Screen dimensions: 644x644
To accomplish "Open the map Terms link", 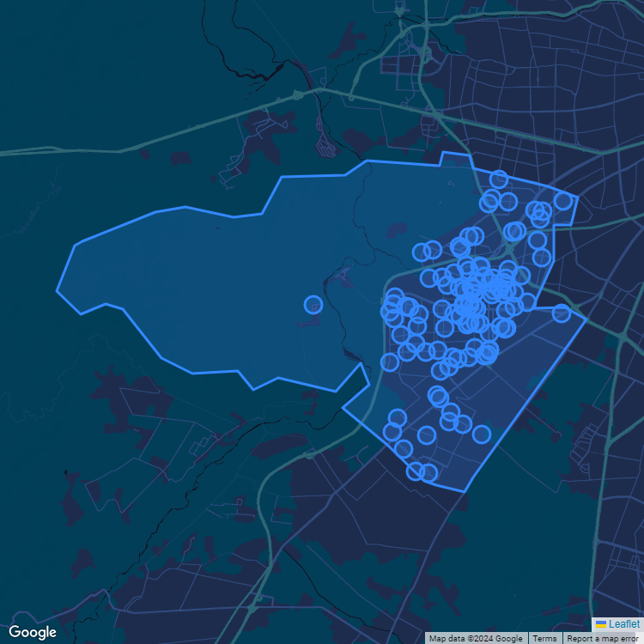I will tap(544, 639).
